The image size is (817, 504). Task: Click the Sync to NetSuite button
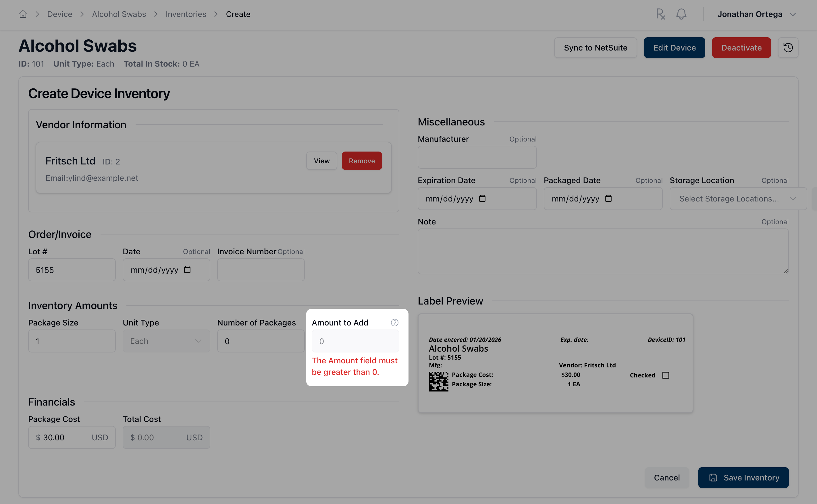coord(596,47)
